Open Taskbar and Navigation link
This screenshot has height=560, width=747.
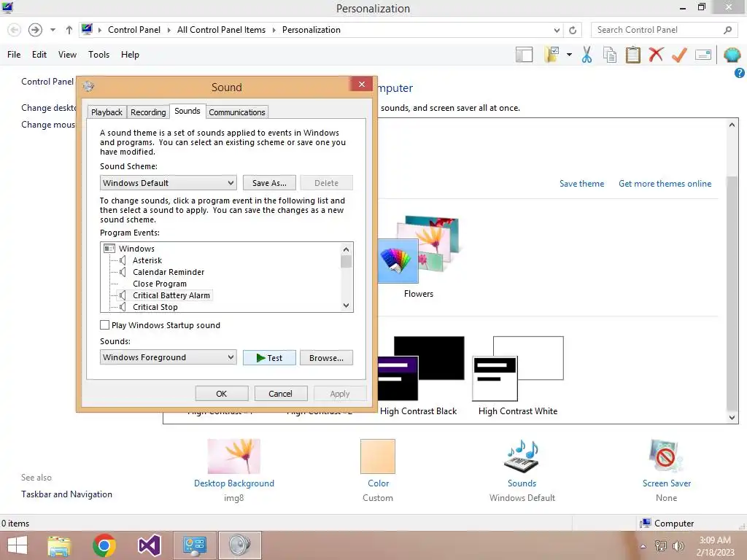(66, 494)
